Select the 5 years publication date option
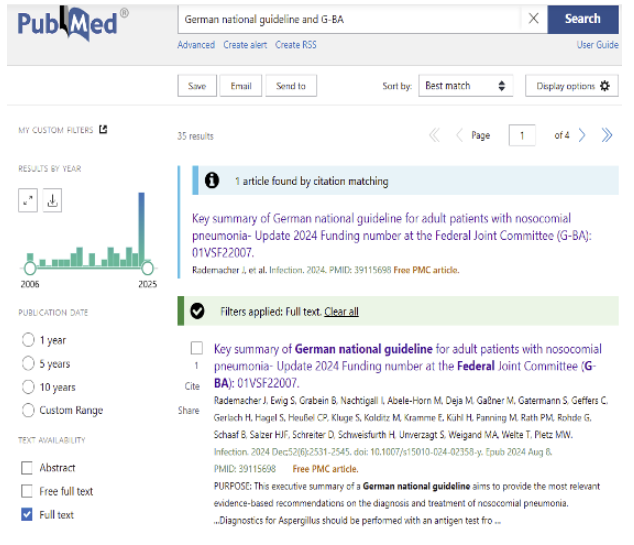The height and width of the screenshot is (545, 634). coord(27,364)
